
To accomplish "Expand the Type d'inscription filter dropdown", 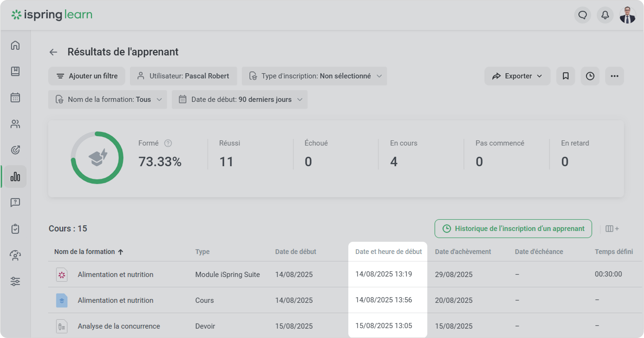I will click(314, 76).
